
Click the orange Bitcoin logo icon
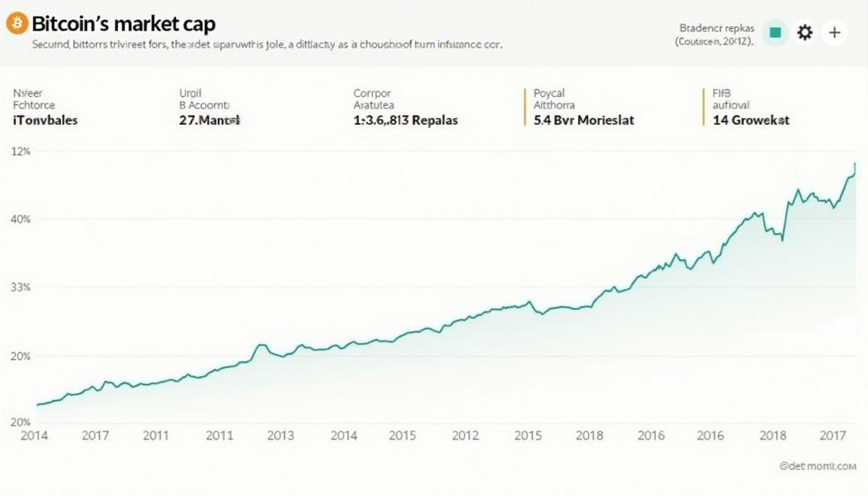tap(17, 23)
